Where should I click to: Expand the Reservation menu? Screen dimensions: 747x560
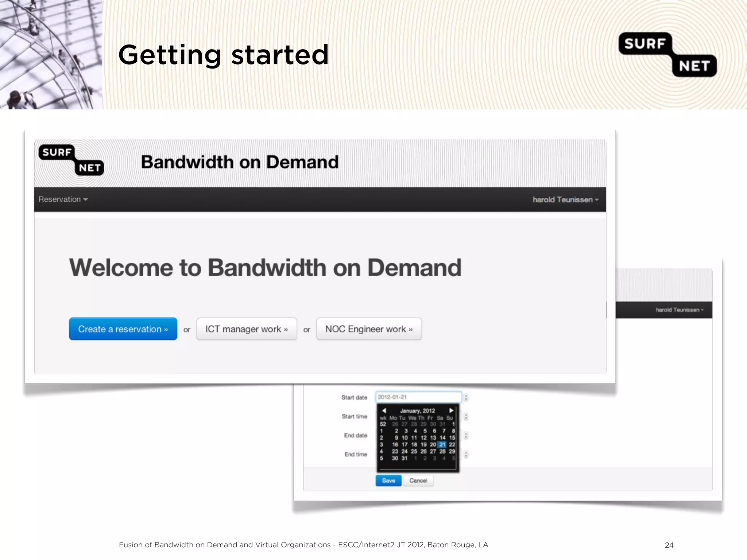tap(63, 199)
